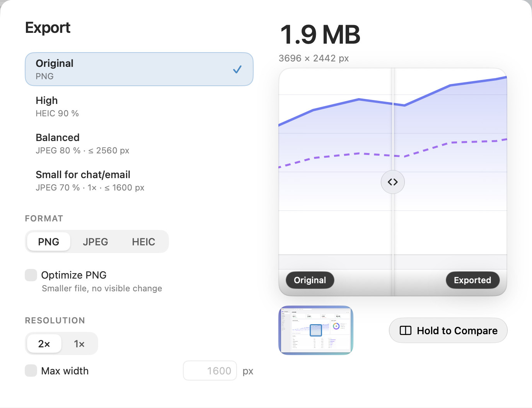Click the Max width pixel field
This screenshot has width=532, height=408.
pyautogui.click(x=210, y=371)
